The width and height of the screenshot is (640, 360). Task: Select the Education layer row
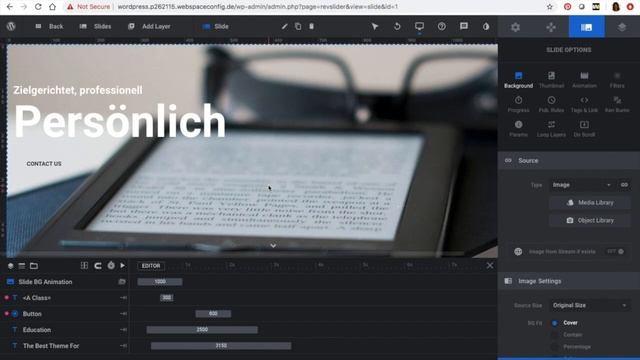[64, 330]
